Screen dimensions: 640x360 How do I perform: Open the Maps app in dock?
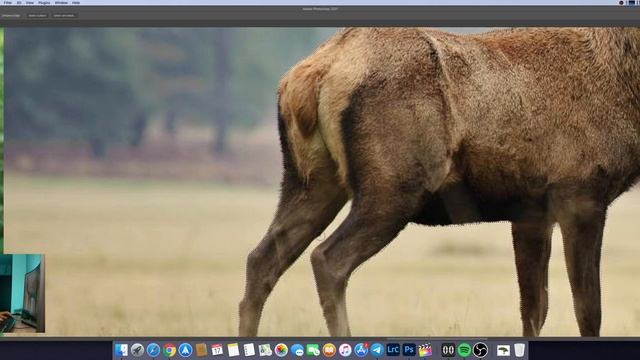(x=265, y=350)
